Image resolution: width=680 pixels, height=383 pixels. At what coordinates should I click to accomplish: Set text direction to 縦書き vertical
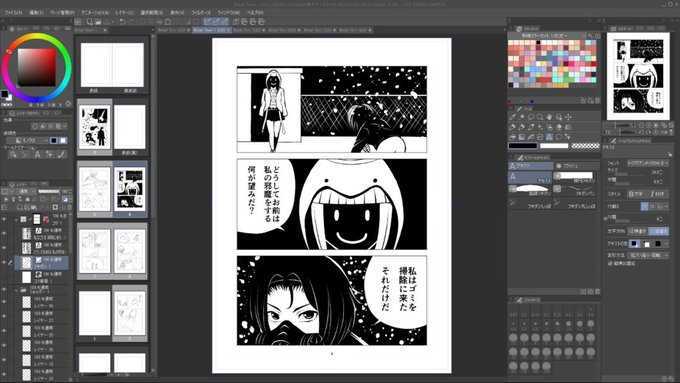click(x=659, y=231)
